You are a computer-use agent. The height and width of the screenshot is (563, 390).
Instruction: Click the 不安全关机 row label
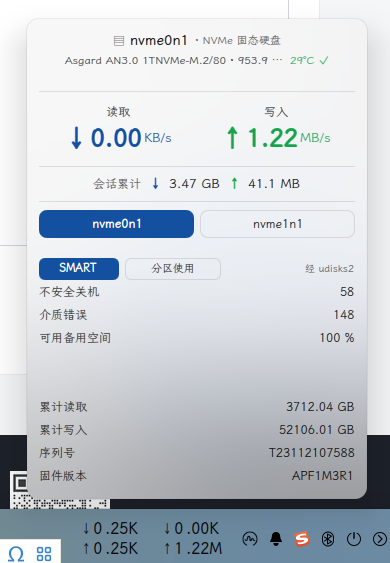click(69, 292)
